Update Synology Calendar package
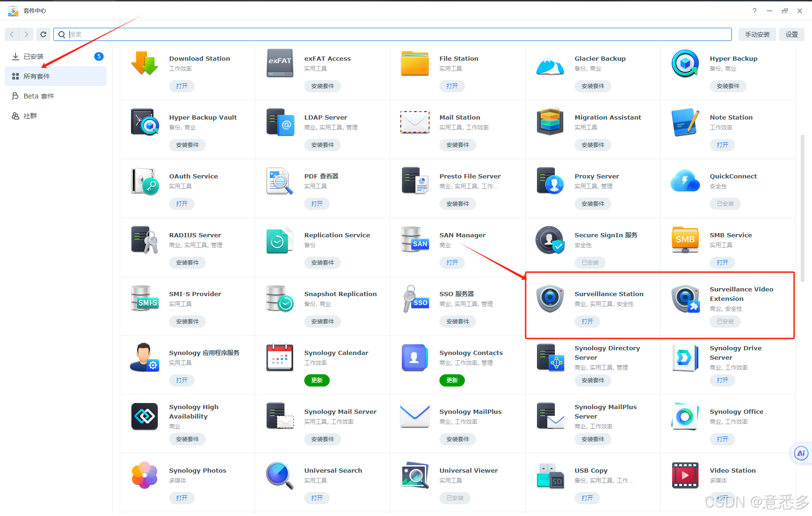 coord(317,380)
